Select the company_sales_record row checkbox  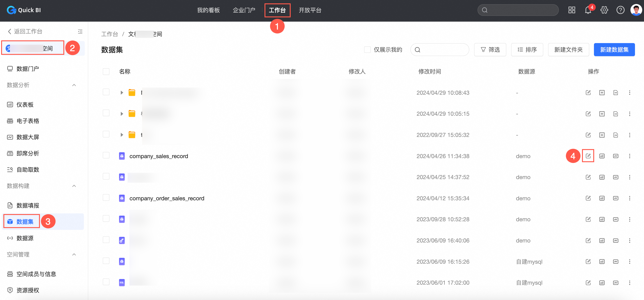pyautogui.click(x=106, y=155)
